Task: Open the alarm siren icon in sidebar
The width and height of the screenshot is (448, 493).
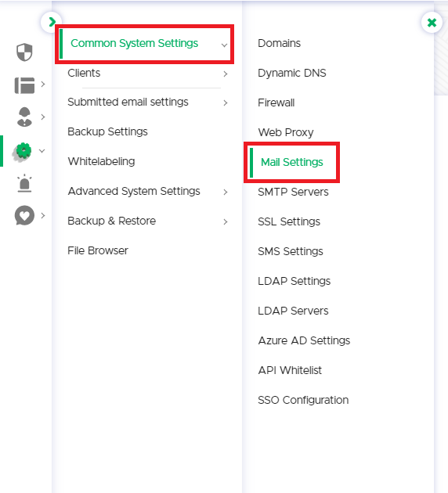Action: (24, 183)
